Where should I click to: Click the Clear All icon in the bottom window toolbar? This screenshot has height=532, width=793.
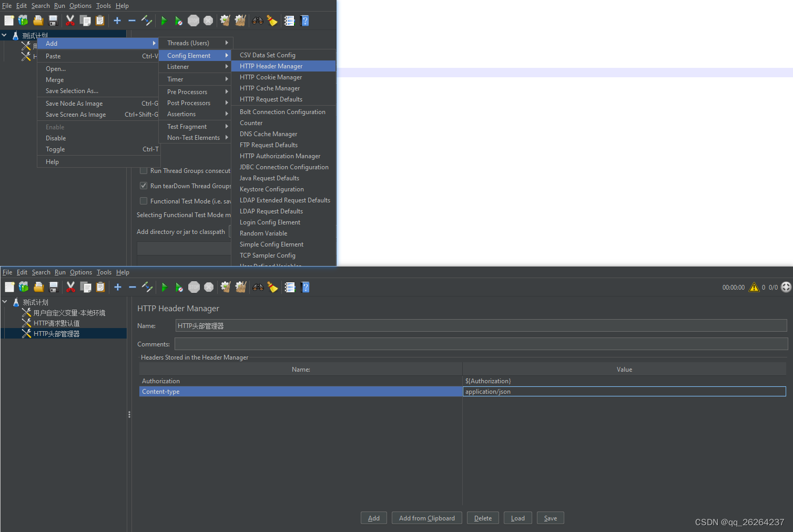(240, 287)
